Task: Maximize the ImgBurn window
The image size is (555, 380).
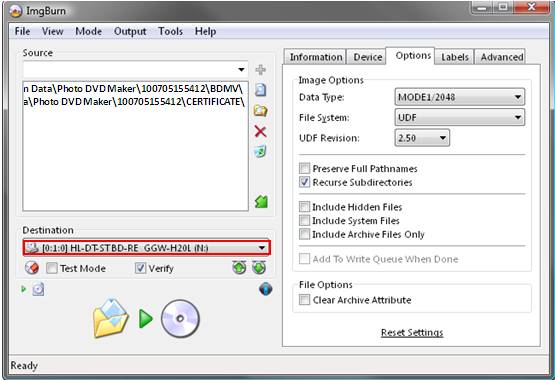Action: pyautogui.click(x=503, y=7)
